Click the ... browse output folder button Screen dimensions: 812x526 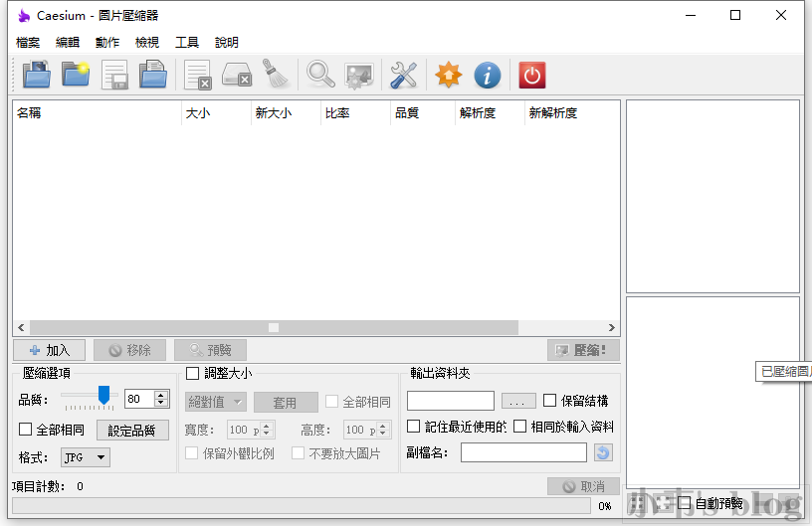(518, 401)
